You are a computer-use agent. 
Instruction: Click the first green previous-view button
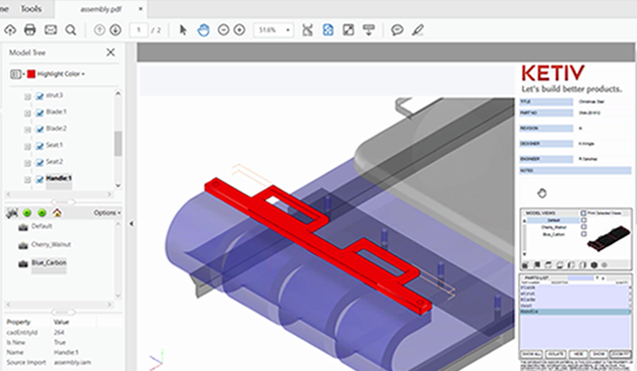(x=27, y=213)
